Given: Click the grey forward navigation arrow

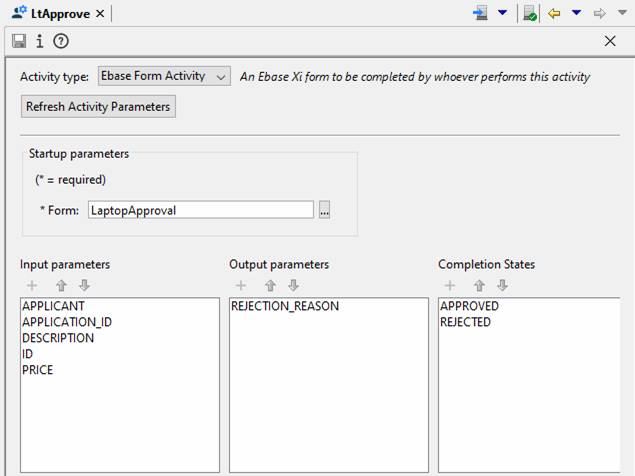Looking at the screenshot, I should [x=600, y=13].
